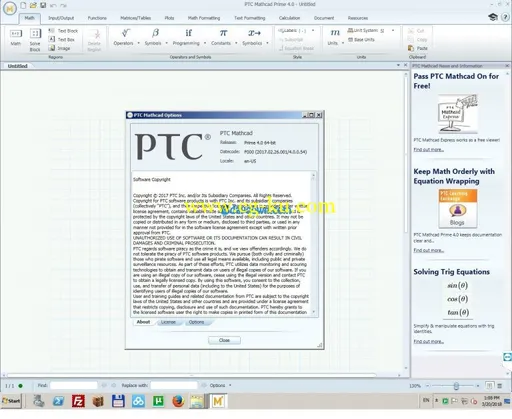Viewport: 512px width, 419px height.
Task: Click the Close button in the Options dialog
Action: coord(224,340)
